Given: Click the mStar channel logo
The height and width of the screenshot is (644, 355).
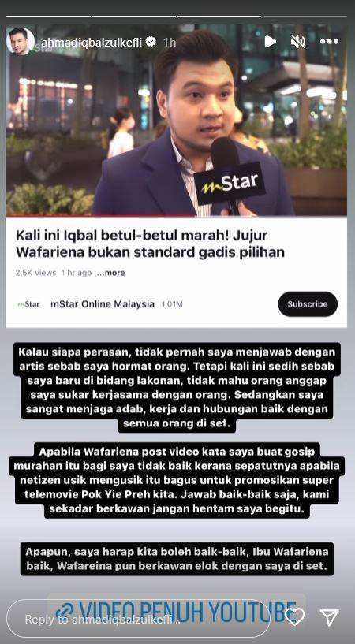Looking at the screenshot, I should 28,304.
